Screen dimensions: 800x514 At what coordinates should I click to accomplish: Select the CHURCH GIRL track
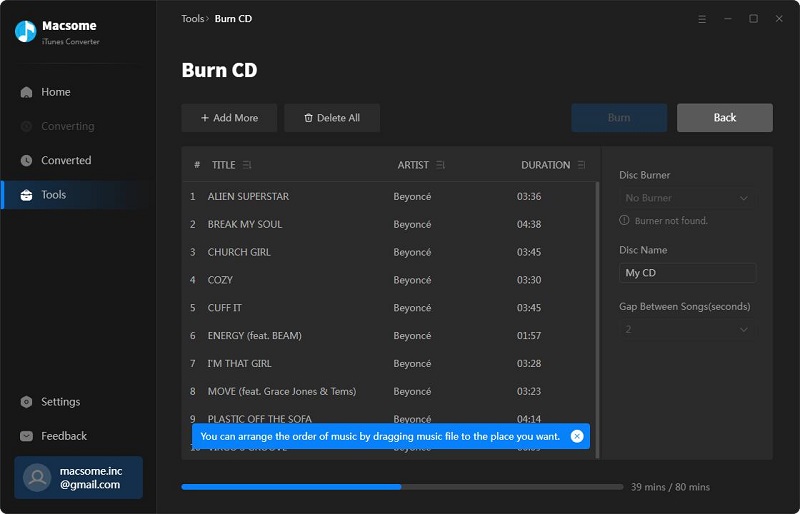(388, 252)
